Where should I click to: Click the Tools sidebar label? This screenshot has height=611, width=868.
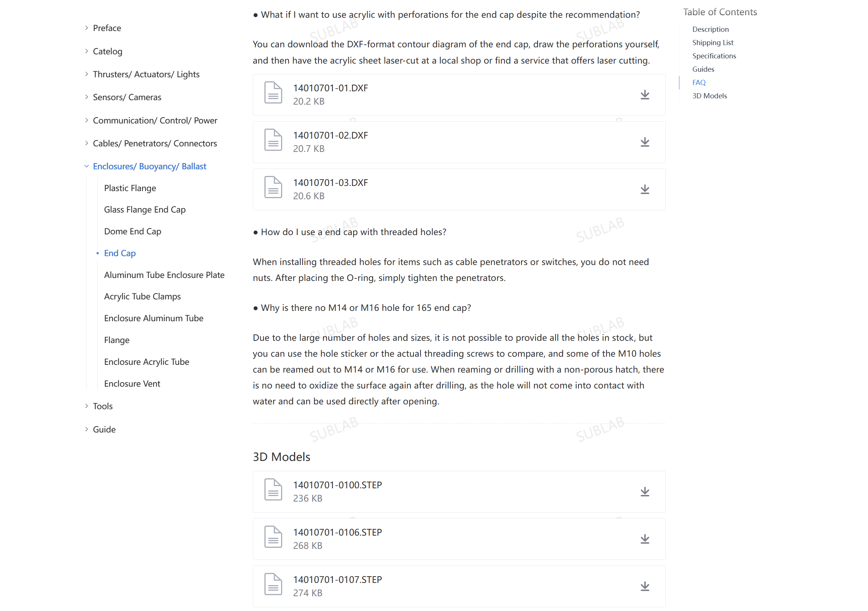[103, 406]
